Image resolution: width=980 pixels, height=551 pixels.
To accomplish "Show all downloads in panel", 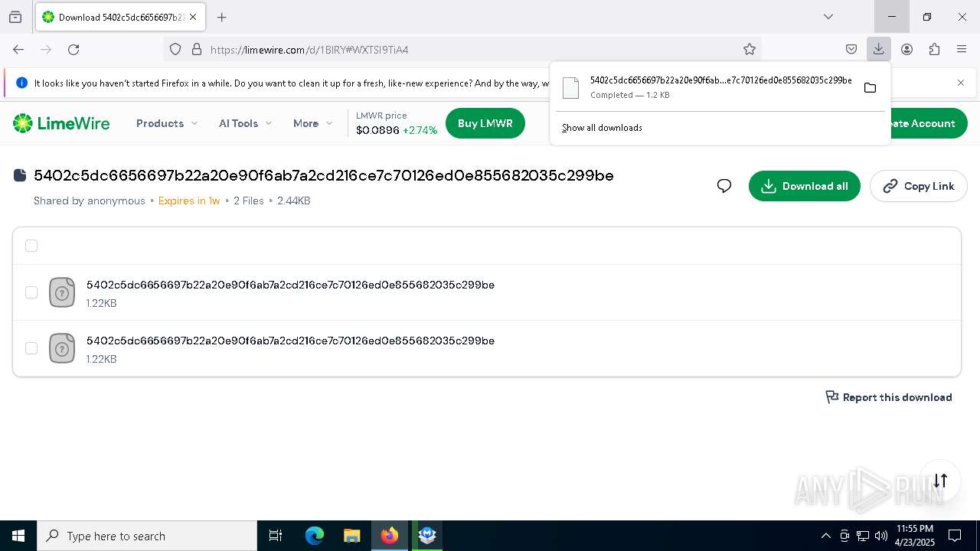I will coord(602,128).
